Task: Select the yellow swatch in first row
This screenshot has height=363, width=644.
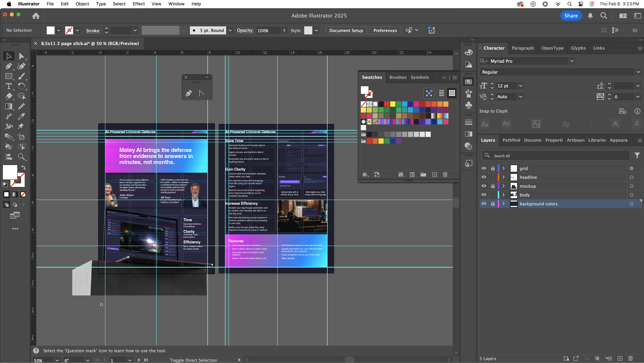Action: click(393, 104)
